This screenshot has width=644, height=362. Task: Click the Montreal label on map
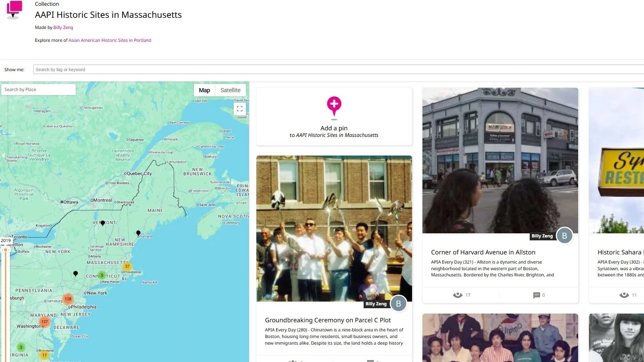coord(103,200)
